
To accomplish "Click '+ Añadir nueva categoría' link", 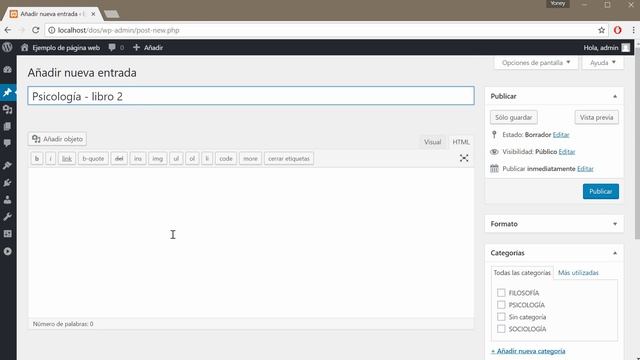I will coord(528,351).
